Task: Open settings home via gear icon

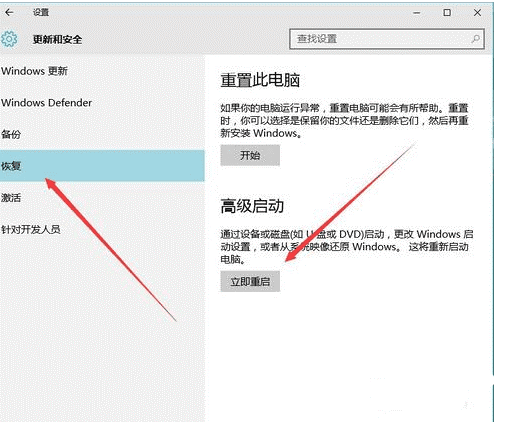Action: pyautogui.click(x=9, y=39)
